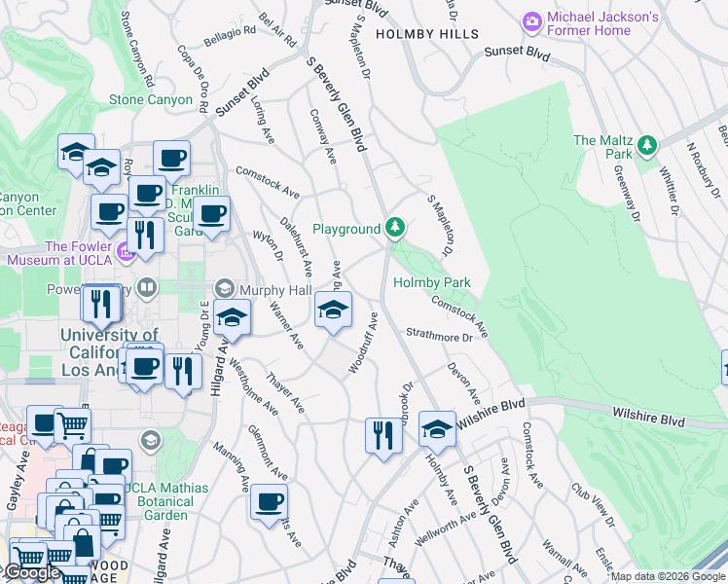Click the Murphy Hall school pin icon
The image size is (728, 584).
click(225, 288)
